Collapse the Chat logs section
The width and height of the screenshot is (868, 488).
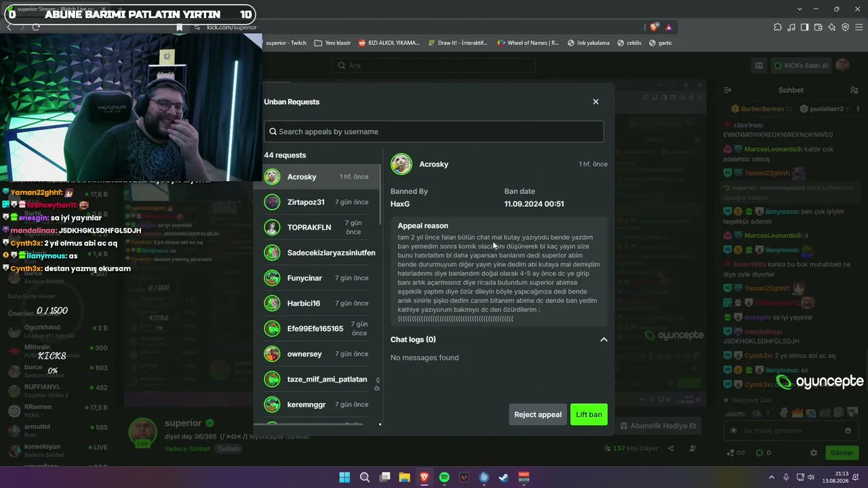pos(604,340)
